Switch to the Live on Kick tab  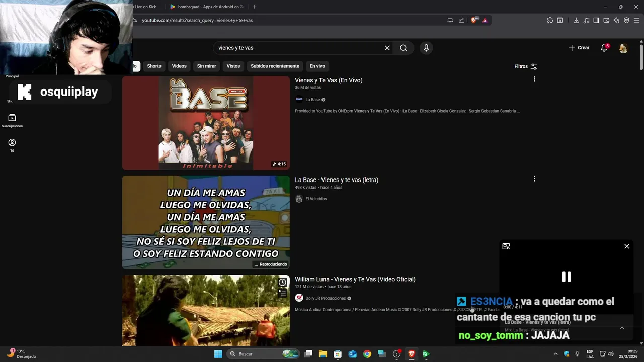pyautogui.click(x=146, y=7)
